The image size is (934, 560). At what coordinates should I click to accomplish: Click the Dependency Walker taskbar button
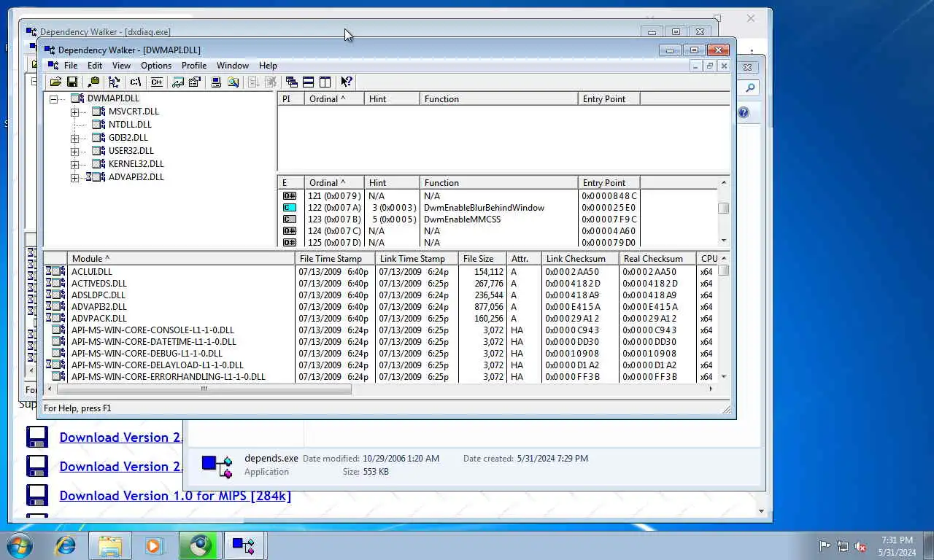[x=244, y=545]
